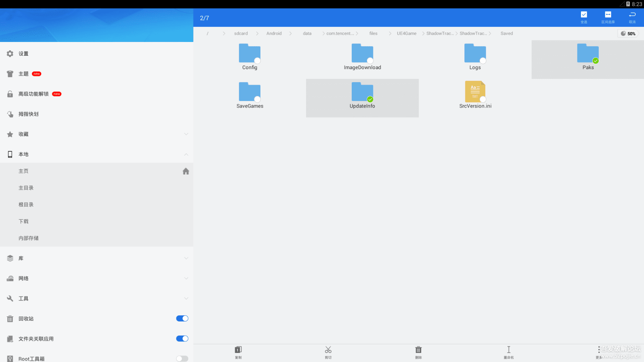Open 主题 themes entry
The image size is (644, 362).
click(x=97, y=74)
